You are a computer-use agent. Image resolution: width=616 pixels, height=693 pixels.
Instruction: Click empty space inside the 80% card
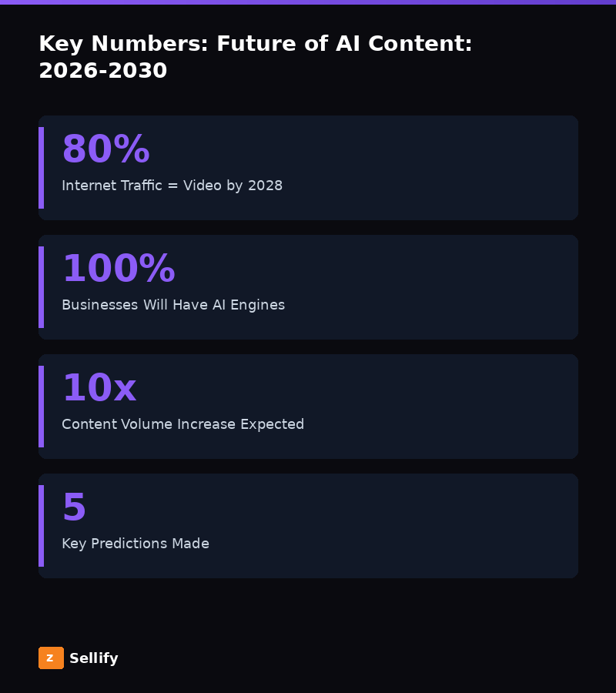431,168
